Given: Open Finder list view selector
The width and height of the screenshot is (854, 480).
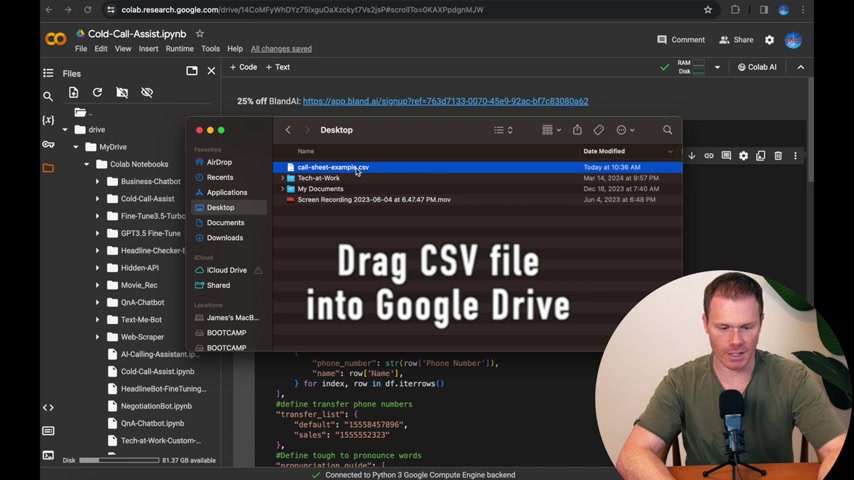Looking at the screenshot, I should click(x=503, y=130).
